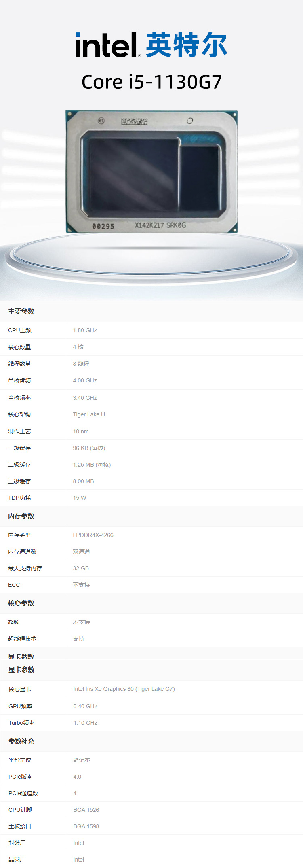Select the value 0.40 GHz
Screen dimensions: 303x868
point(85,706)
